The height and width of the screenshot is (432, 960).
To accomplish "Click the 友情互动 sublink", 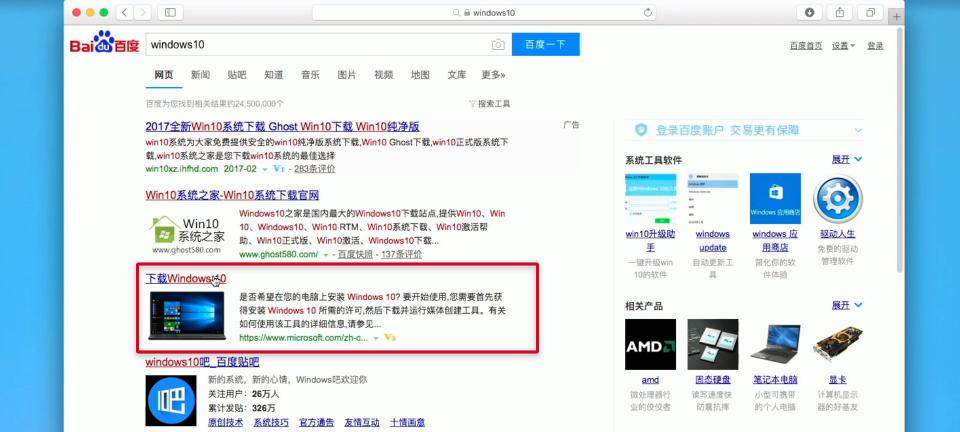I will pos(362,423).
